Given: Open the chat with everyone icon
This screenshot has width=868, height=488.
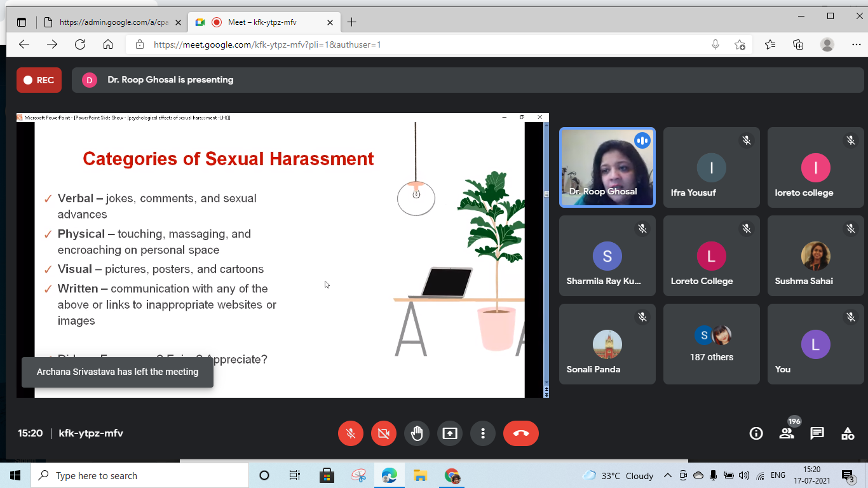Looking at the screenshot, I should 817,433.
